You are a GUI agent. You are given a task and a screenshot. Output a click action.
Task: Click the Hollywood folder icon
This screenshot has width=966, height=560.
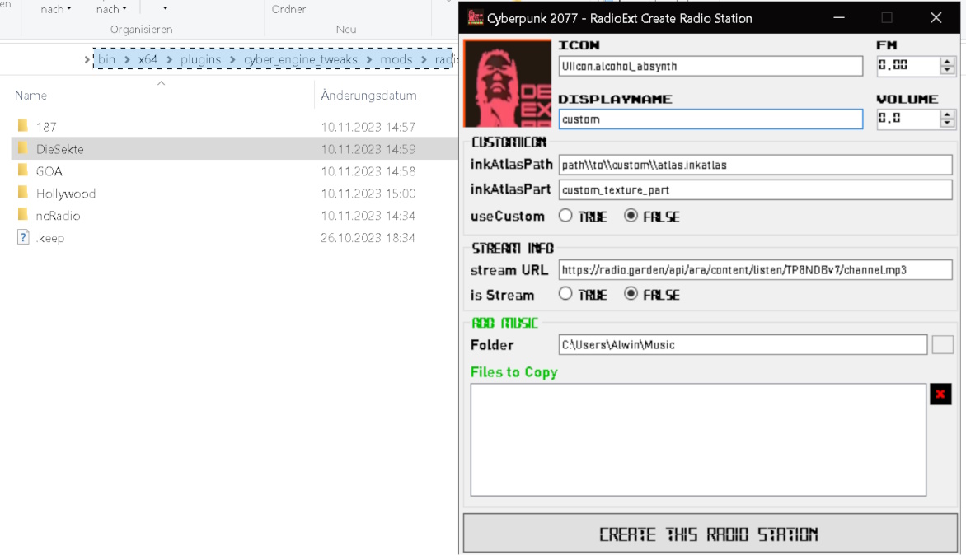coord(23,193)
